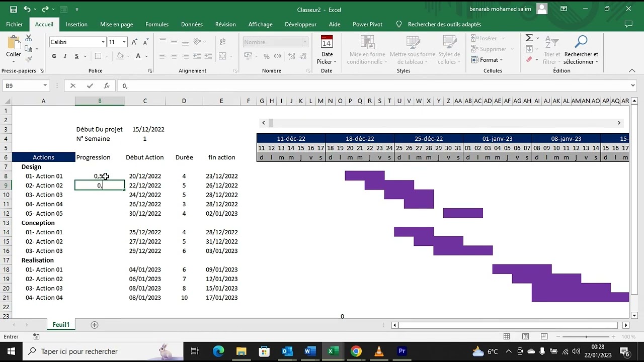Click the merge and center icon
Screen dimensions: 644x362
pos(222,56)
